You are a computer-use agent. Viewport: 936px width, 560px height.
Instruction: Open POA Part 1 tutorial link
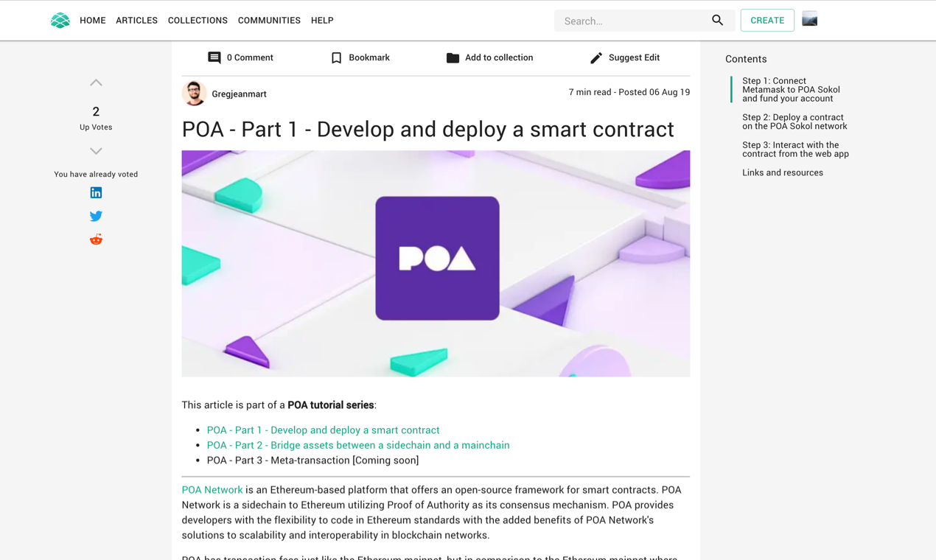323,430
